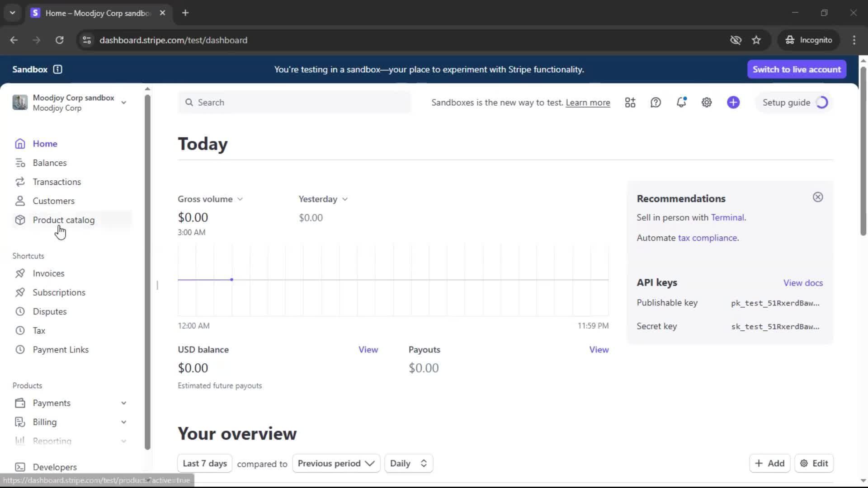Open the notifications bell icon

click(x=681, y=103)
